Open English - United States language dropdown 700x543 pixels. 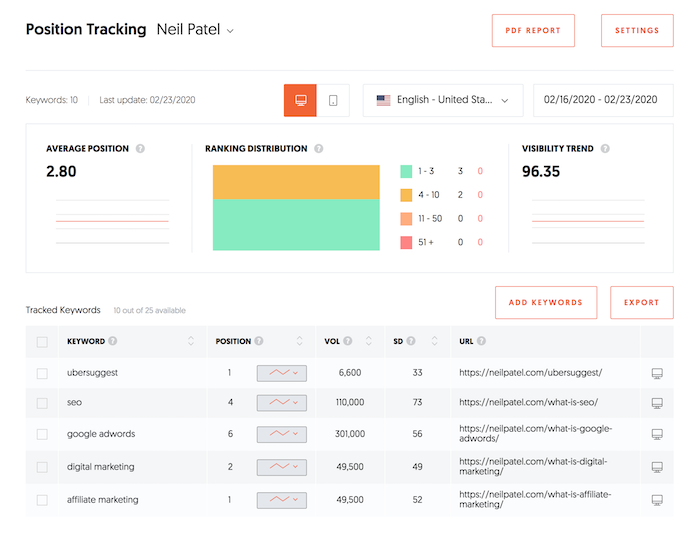(x=443, y=100)
